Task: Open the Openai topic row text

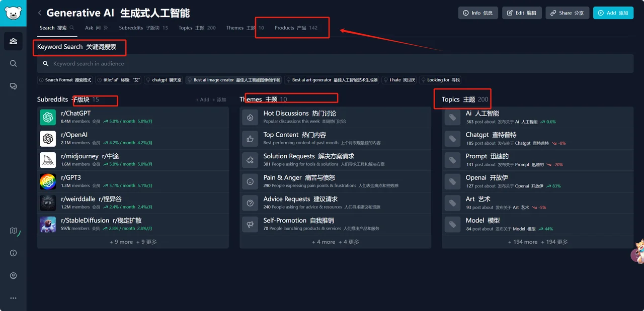Action: pos(487,177)
